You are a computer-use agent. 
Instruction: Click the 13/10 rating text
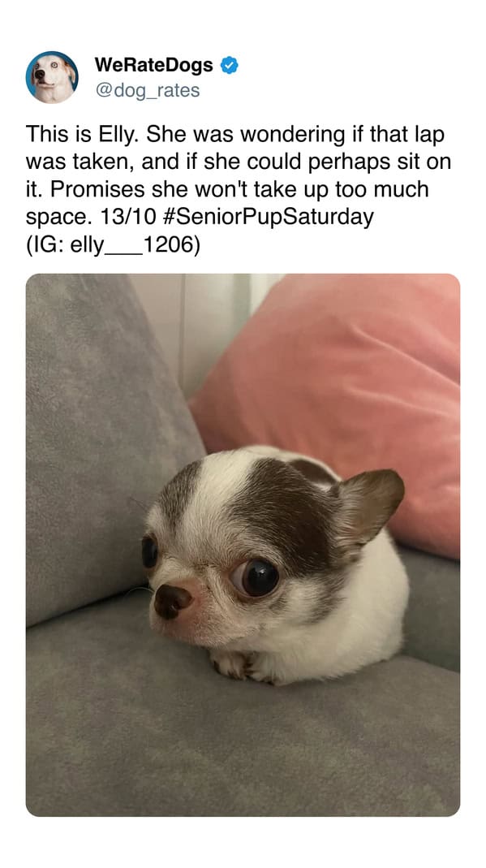tap(130, 217)
